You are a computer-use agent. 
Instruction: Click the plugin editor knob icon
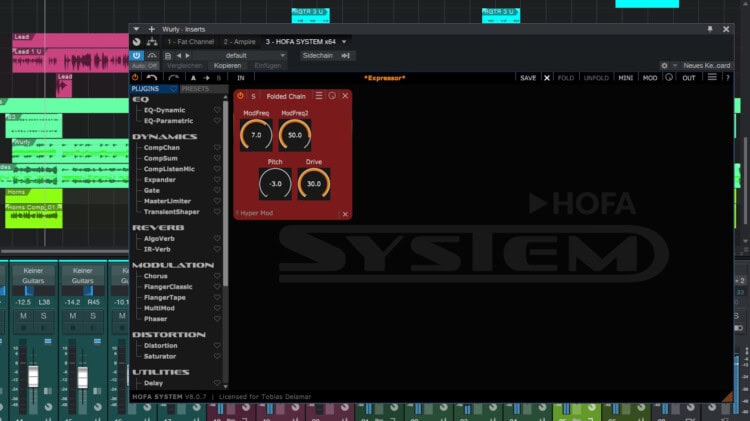coord(137,42)
